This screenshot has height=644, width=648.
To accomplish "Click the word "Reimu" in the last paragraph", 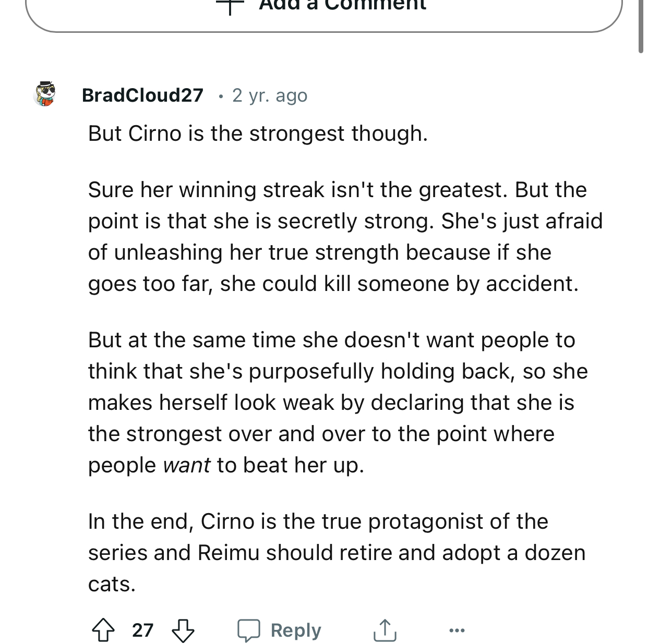I will pyautogui.click(x=229, y=553).
